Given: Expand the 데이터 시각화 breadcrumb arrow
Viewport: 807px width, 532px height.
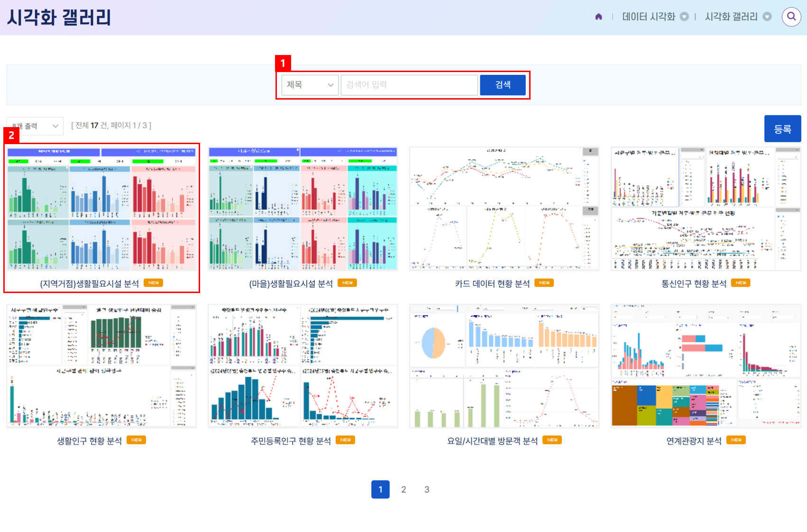Looking at the screenshot, I should pyautogui.click(x=684, y=17).
